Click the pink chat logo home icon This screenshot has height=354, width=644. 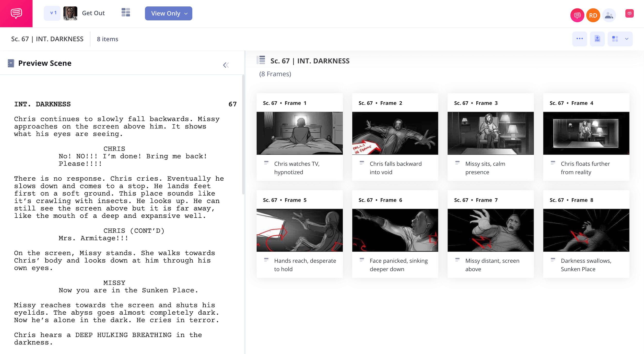pyautogui.click(x=16, y=13)
